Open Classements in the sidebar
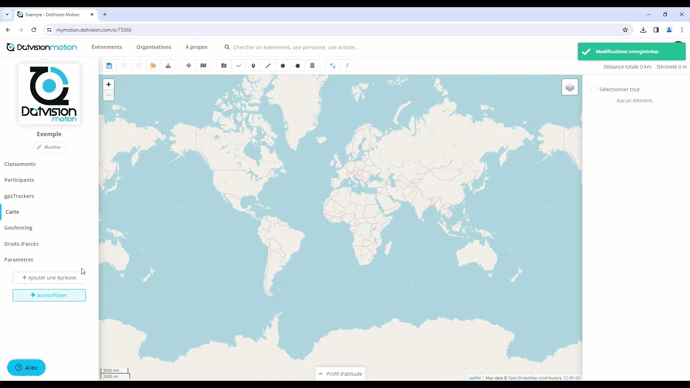This screenshot has width=690, height=388. (x=20, y=164)
